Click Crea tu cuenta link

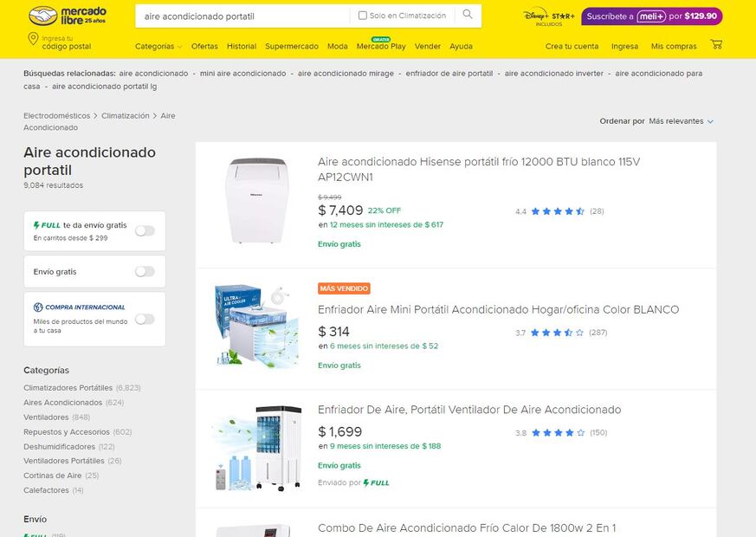(572, 46)
